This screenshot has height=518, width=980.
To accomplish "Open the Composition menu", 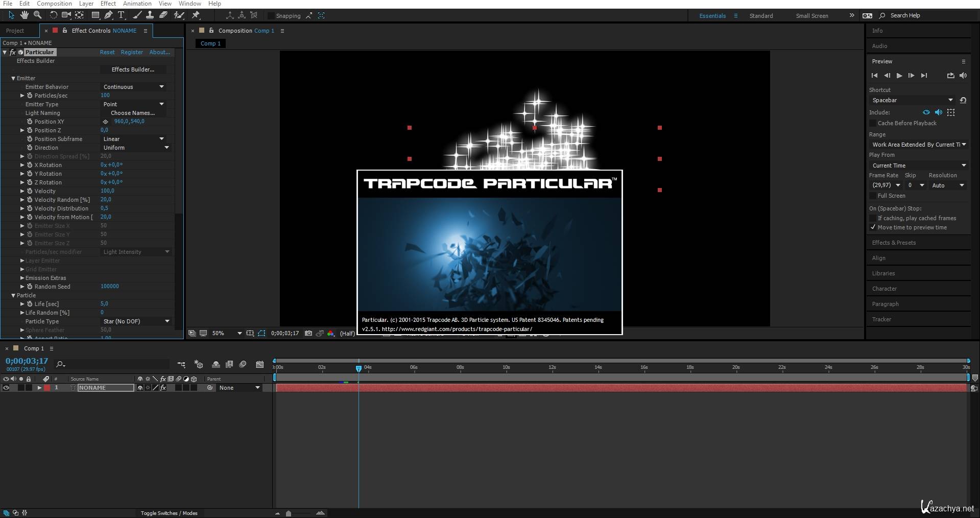I will pos(54,4).
